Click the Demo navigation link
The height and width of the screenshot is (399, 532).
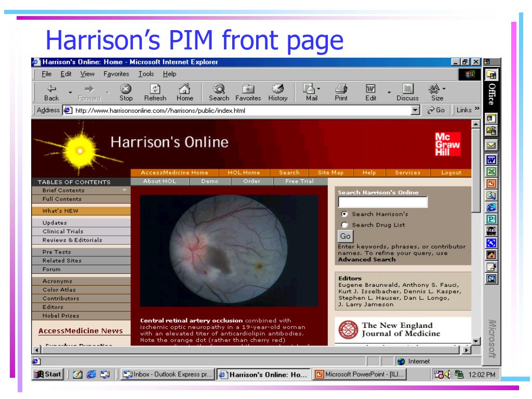210,181
